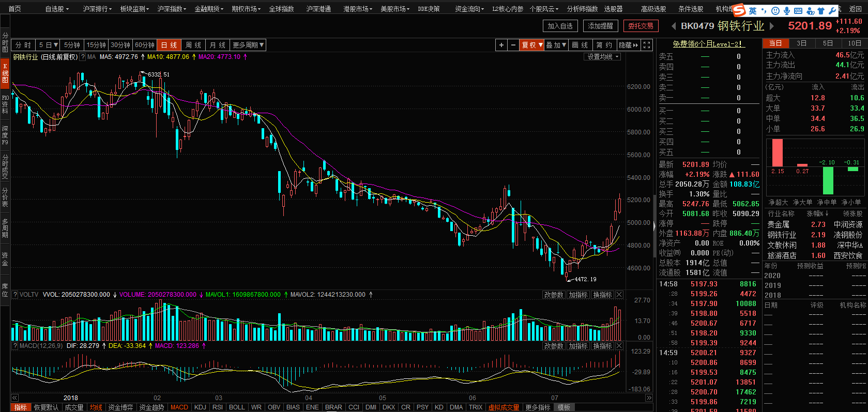This screenshot has height=412, width=868.
Task: Expand the 沪深排行 menu
Action: click(97, 9)
